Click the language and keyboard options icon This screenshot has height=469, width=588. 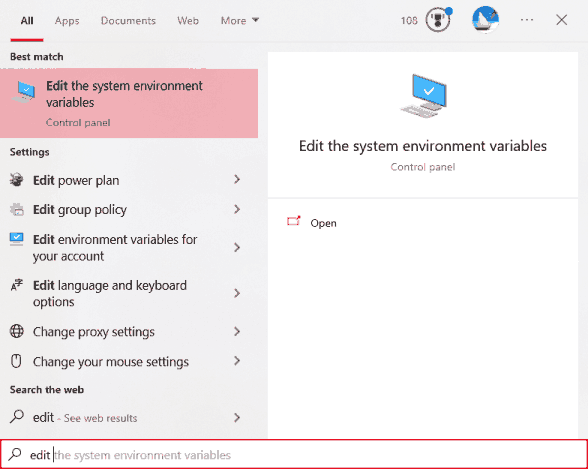point(16,285)
